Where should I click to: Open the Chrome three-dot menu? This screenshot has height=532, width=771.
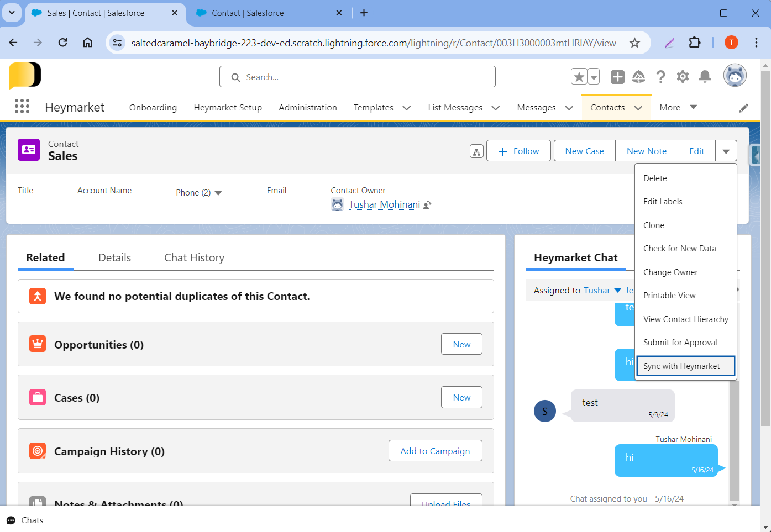(756, 43)
